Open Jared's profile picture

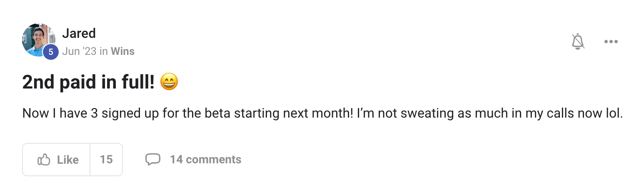[39, 40]
